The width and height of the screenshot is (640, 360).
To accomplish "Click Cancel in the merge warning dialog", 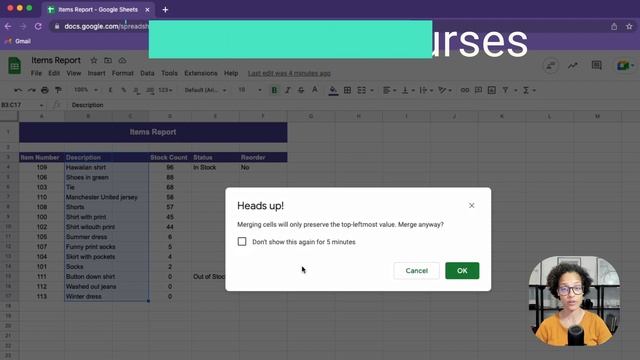I will (416, 271).
